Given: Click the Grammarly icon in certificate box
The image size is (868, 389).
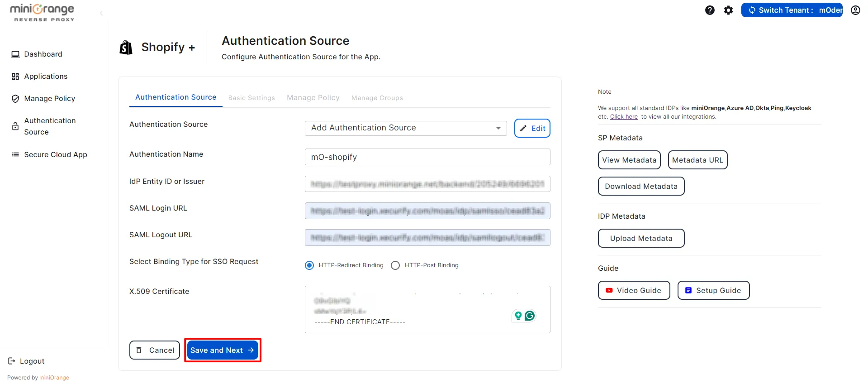Looking at the screenshot, I should tap(530, 316).
